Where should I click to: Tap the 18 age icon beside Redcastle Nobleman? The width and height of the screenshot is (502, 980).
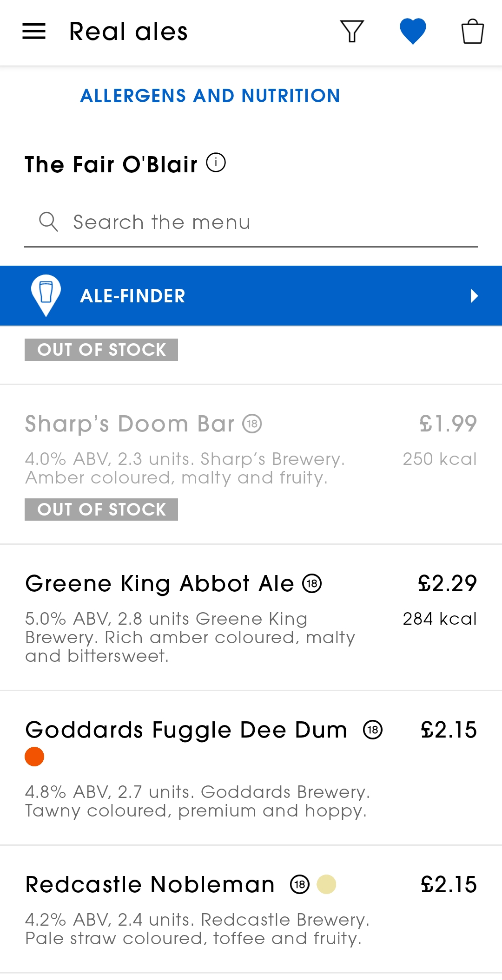300,884
